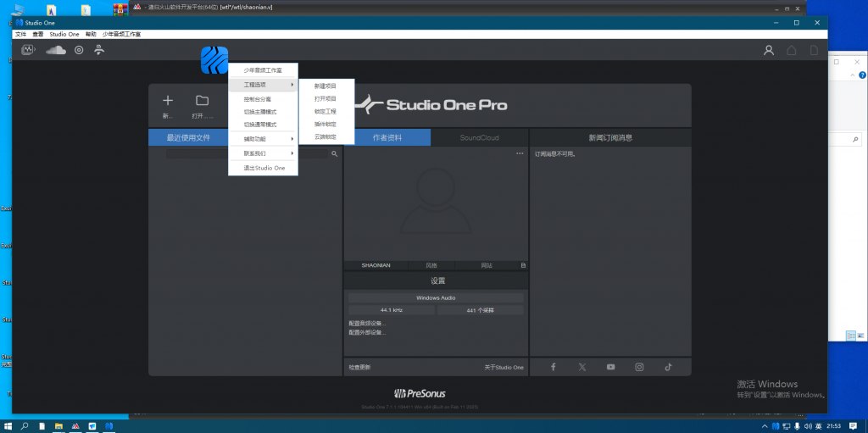Choose 退出Studio One from popup menu

[263, 168]
